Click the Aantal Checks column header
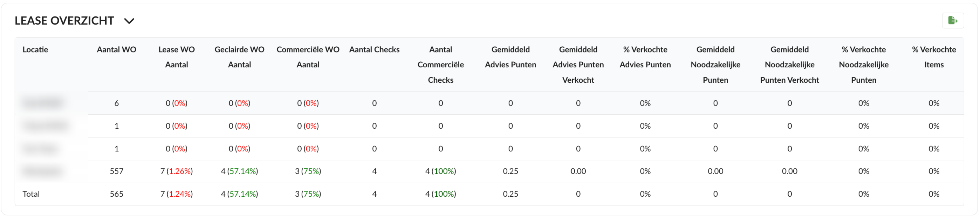 click(374, 49)
